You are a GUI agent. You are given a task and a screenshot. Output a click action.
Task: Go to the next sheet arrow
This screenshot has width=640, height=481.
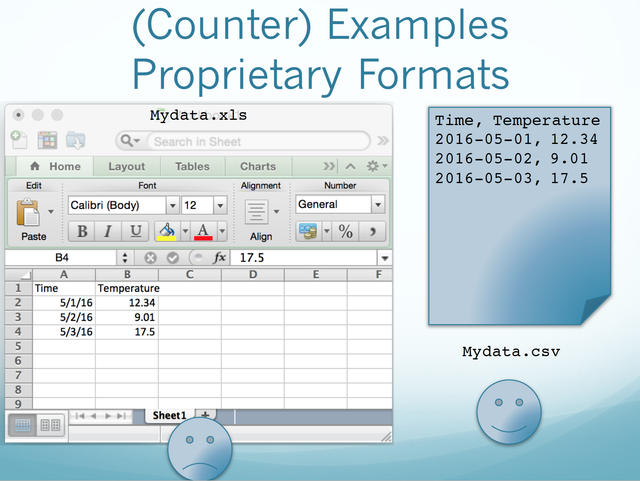coord(108,416)
